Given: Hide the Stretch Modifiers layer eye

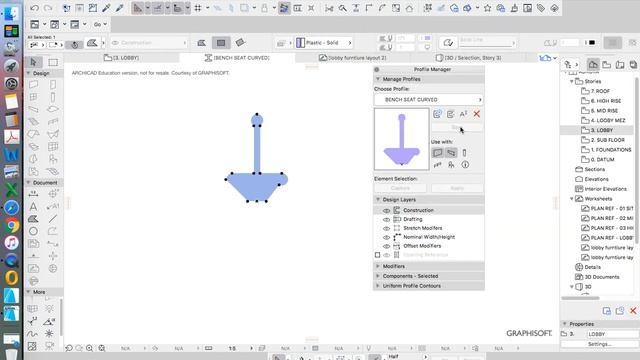Looking at the screenshot, I should 386,229.
